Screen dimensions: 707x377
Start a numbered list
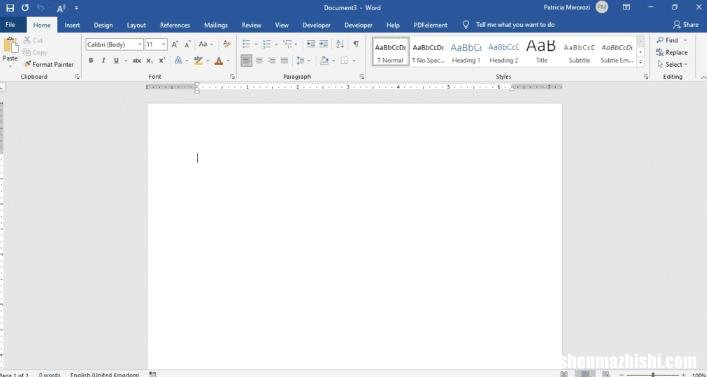267,44
